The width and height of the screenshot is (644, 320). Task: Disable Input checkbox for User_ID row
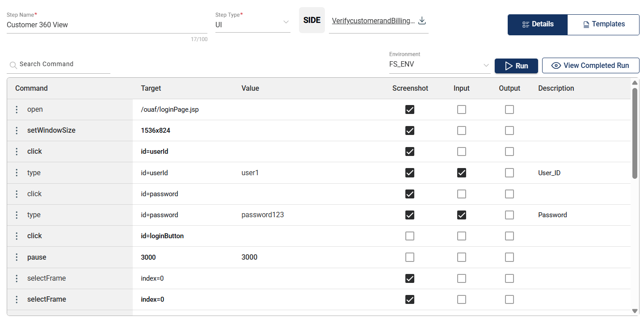click(462, 173)
